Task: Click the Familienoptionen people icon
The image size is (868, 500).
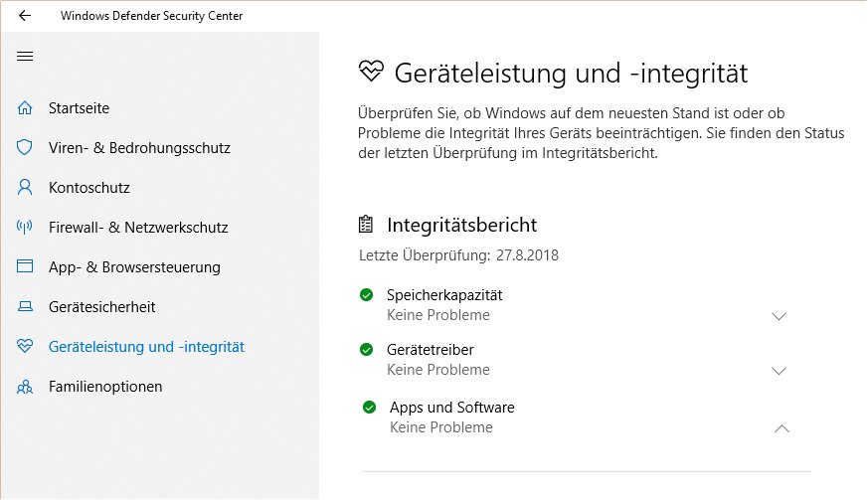Action: click(x=25, y=387)
